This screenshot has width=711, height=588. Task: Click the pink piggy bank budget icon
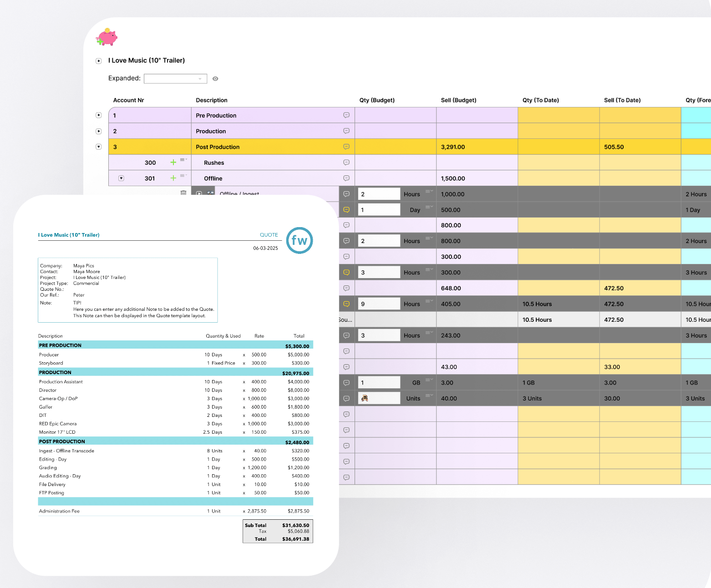click(107, 37)
